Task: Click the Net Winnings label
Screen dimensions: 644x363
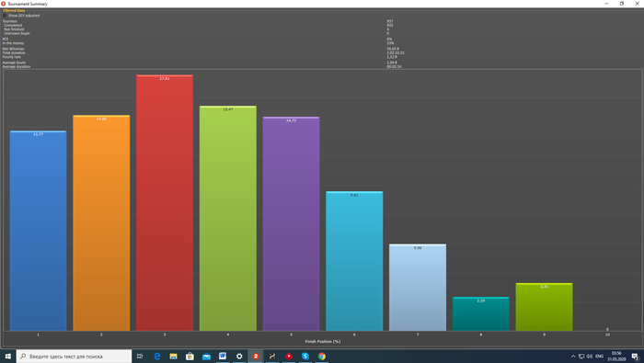Action: point(14,49)
